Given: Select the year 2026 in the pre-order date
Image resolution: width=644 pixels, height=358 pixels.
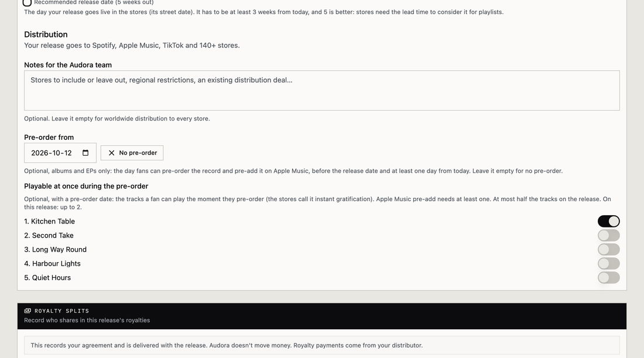Looking at the screenshot, I should point(40,153).
